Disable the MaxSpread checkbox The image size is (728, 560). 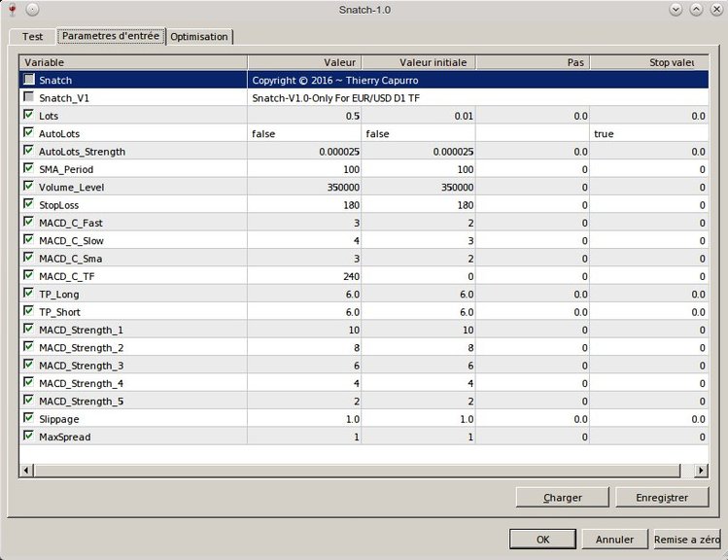pos(28,437)
